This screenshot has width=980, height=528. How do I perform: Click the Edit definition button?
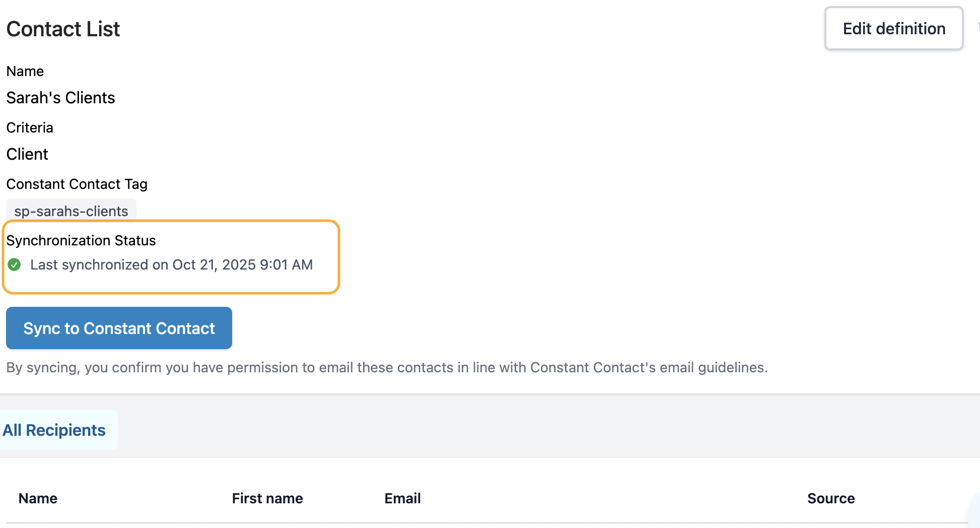[893, 29]
